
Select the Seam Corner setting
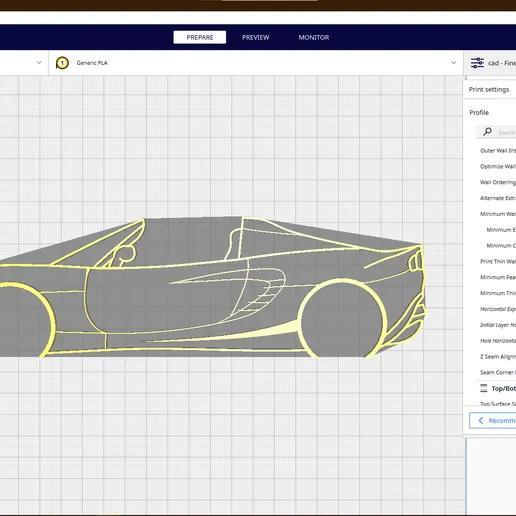tap(498, 372)
